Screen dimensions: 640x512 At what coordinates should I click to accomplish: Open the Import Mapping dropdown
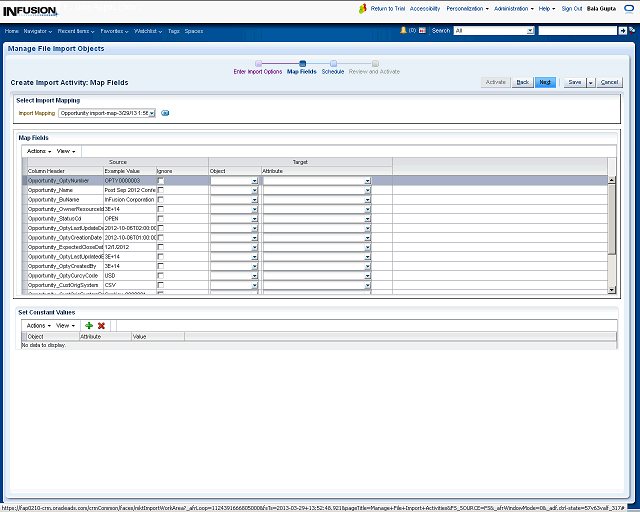tap(105, 113)
